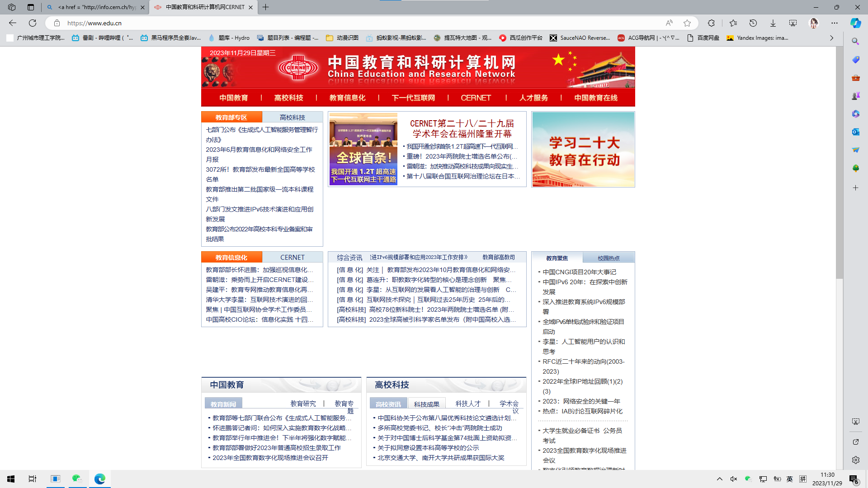Open the sidebar Shopping tag icon
868x488 pixels.
(x=855, y=60)
